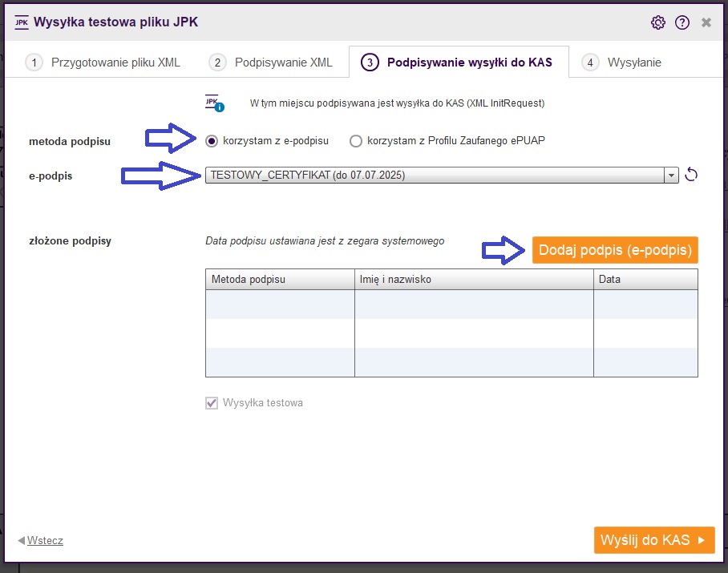Close the Wysyłka testowa pliku JPK dialog
The height and width of the screenshot is (573, 728).
point(706,22)
